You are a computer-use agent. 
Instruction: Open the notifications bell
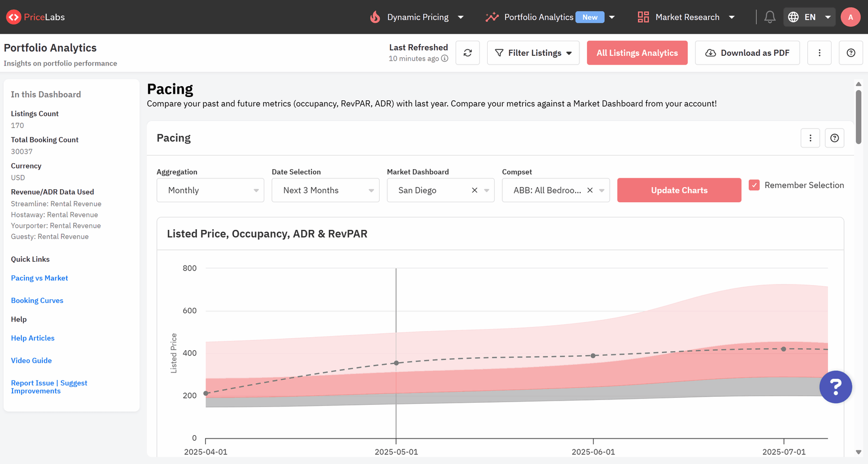click(x=770, y=17)
